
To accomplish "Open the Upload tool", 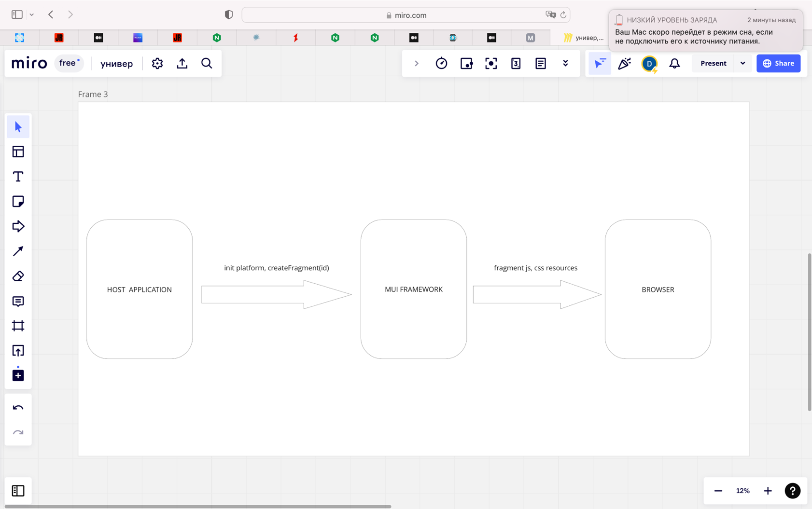I will (x=18, y=351).
